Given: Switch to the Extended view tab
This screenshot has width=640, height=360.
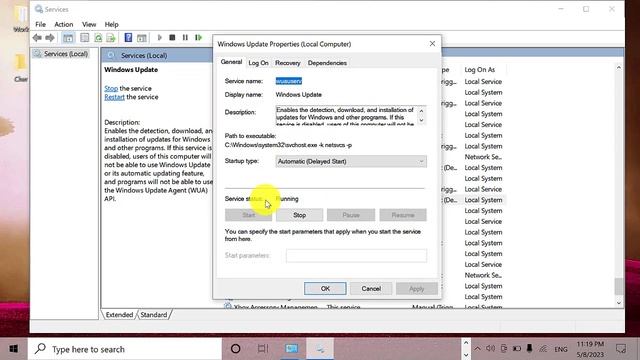Looking at the screenshot, I should tap(119, 315).
